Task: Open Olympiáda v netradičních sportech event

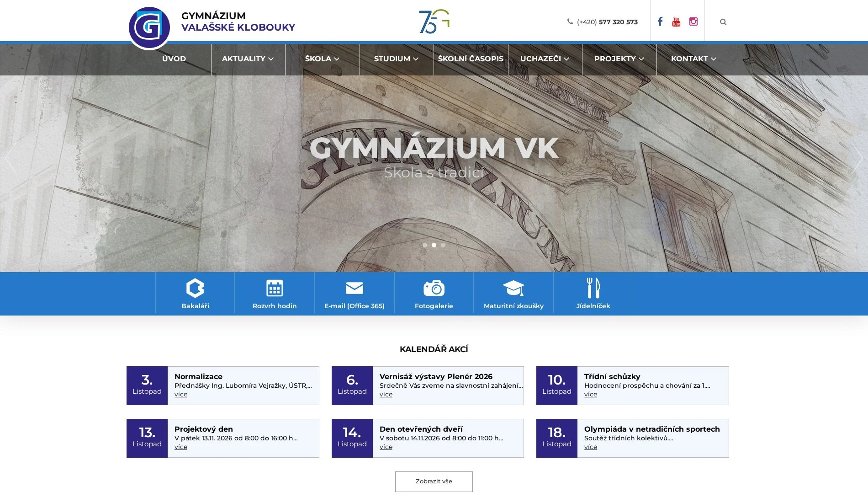Action: (x=652, y=429)
